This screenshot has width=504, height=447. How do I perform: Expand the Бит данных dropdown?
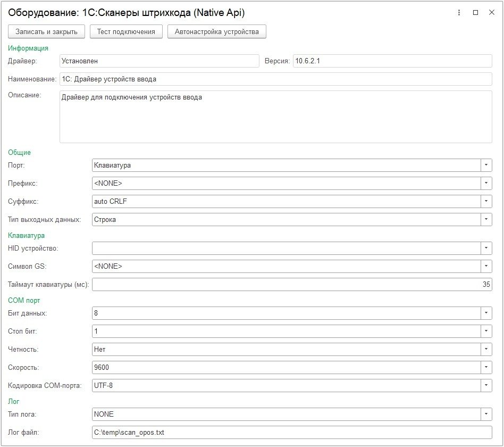coord(486,313)
